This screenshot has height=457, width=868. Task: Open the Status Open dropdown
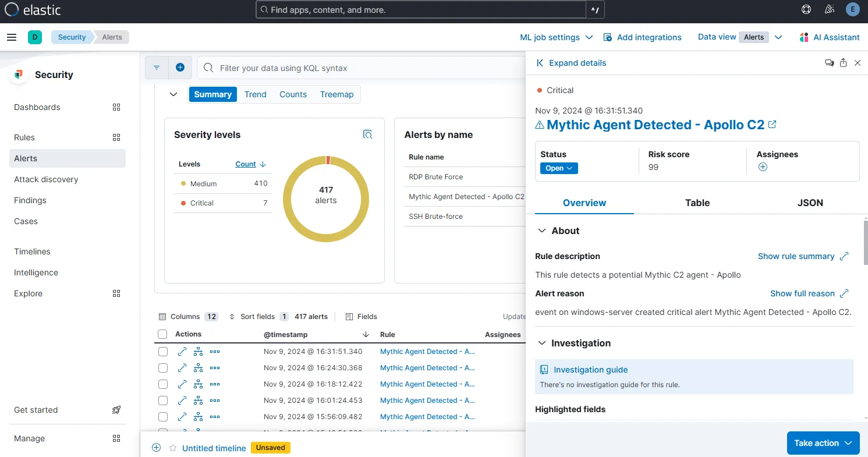[559, 168]
